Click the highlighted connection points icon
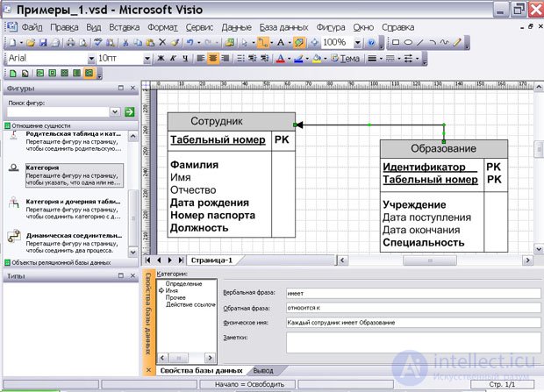This screenshot has width=544, height=392. click(x=298, y=43)
